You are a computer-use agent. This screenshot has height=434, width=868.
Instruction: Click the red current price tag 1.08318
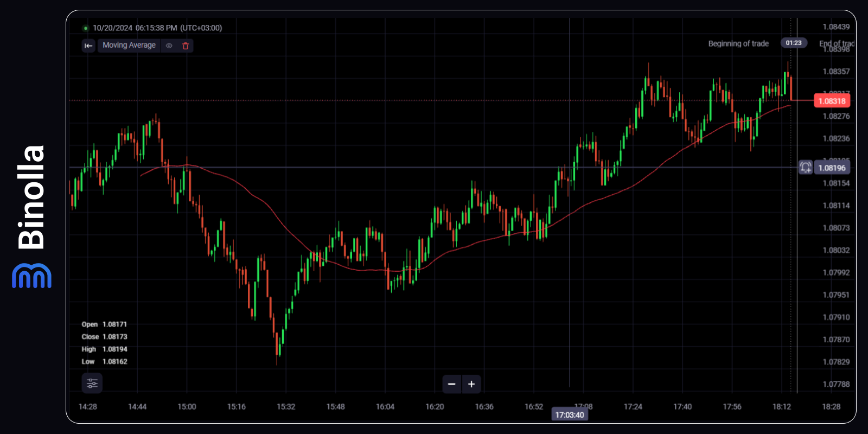832,101
